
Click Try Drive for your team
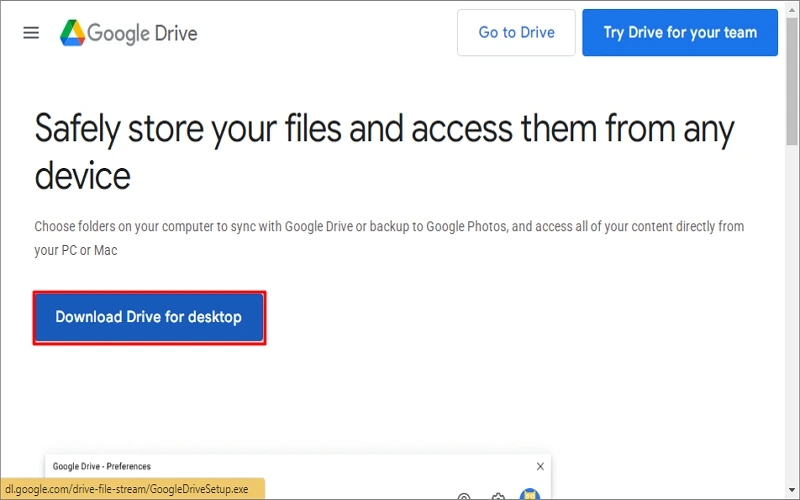(680, 33)
